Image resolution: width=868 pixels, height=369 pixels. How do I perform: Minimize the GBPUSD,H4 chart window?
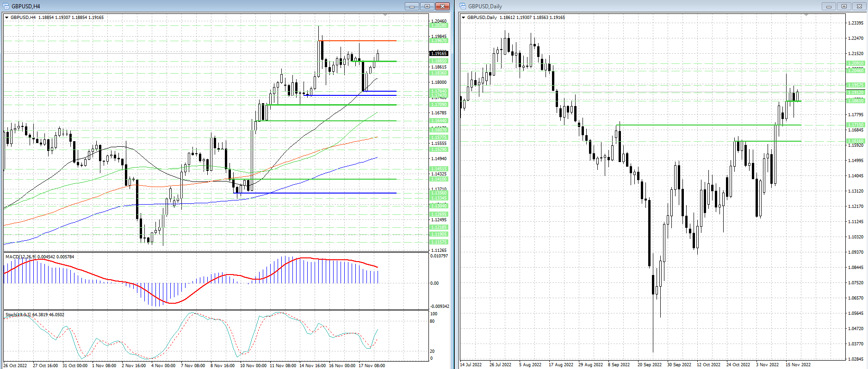[411, 6]
